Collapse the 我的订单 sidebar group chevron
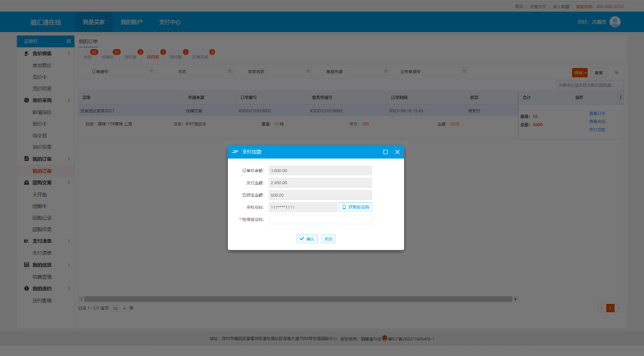644x356 pixels. click(x=69, y=159)
